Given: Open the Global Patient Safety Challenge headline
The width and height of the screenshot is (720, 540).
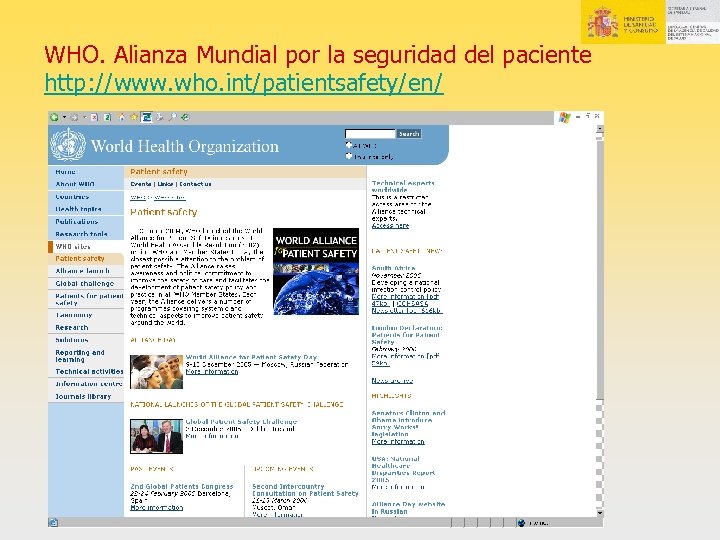Looking at the screenshot, I should [x=241, y=422].
